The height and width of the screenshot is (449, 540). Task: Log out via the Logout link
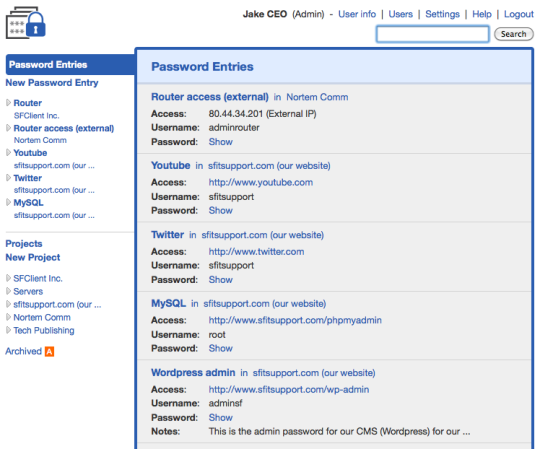click(x=519, y=14)
